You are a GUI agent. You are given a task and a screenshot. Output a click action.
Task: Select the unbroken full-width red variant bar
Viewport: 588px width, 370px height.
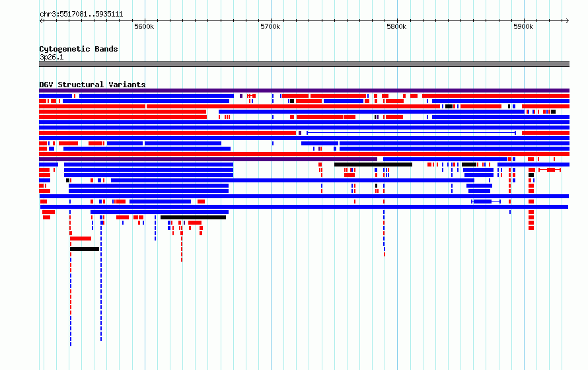(304, 154)
